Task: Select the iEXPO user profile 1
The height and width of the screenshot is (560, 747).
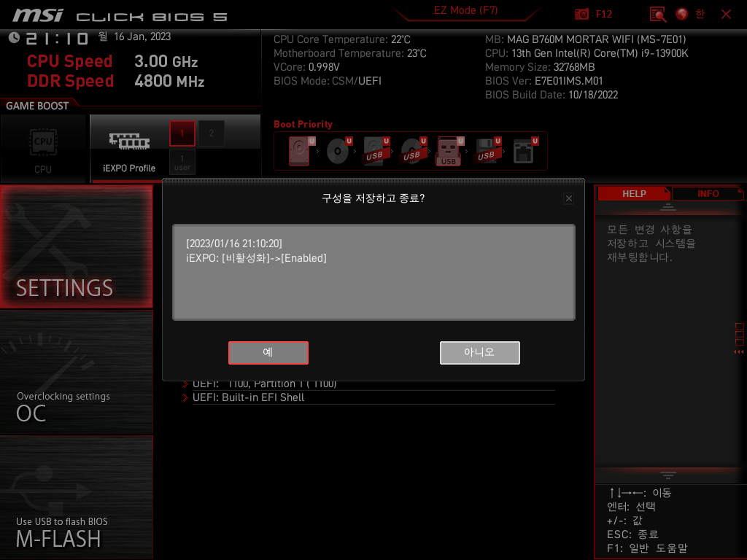Action: pos(182,162)
